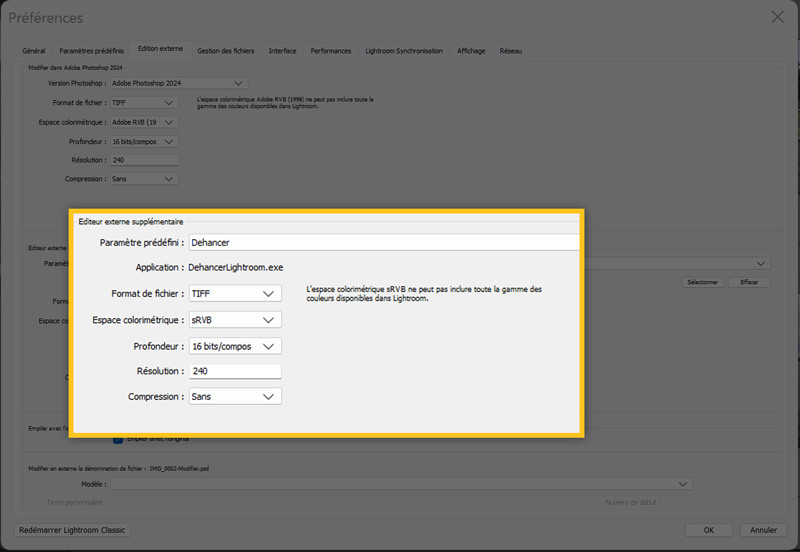Image resolution: width=800 pixels, height=552 pixels.
Task: Click the Annuler button
Action: click(763, 530)
